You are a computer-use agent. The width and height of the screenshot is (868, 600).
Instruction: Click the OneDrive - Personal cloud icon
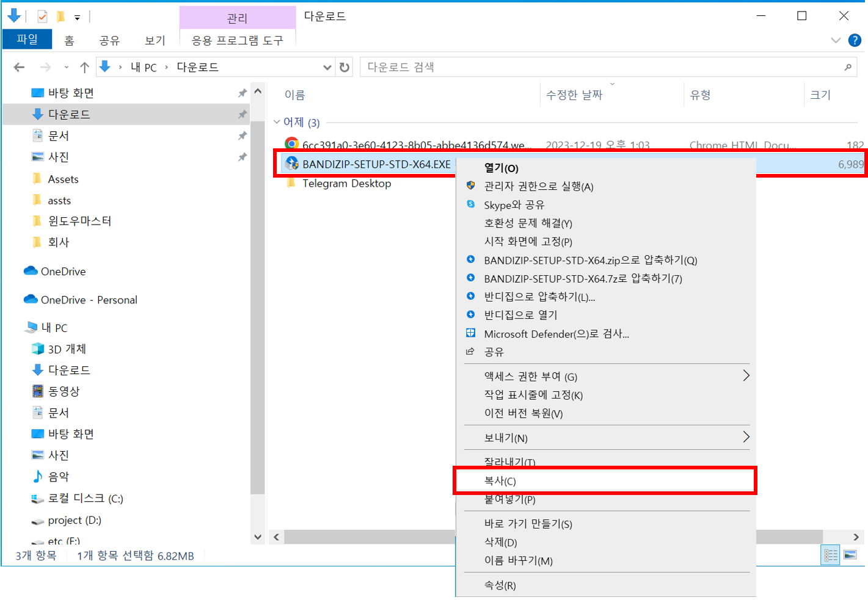(x=31, y=299)
